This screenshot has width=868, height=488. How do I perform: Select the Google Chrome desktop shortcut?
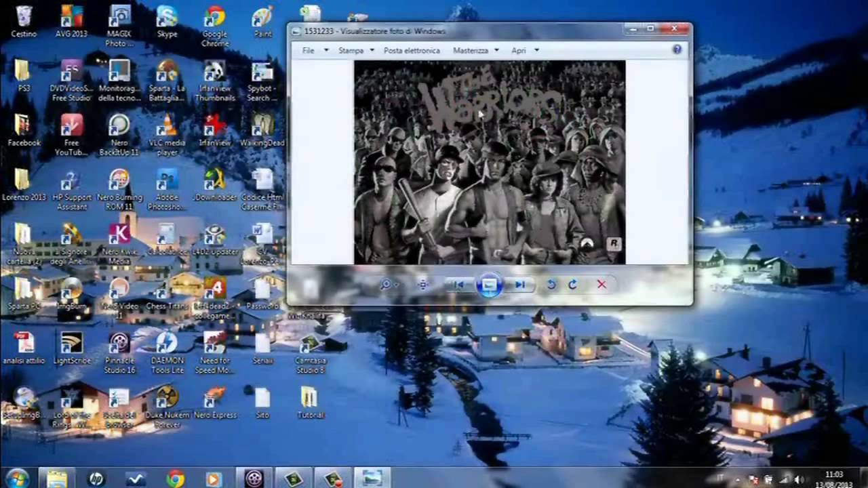[214, 26]
